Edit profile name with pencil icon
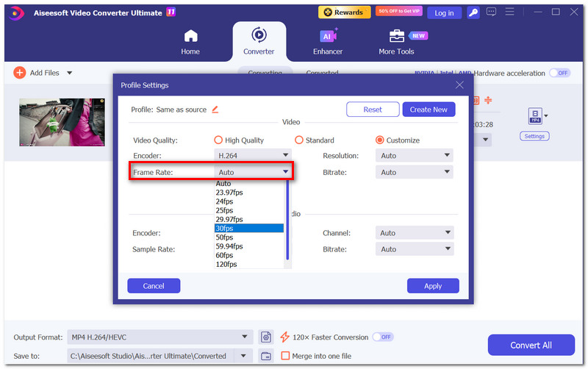This screenshot has height=369, width=588. click(x=215, y=110)
